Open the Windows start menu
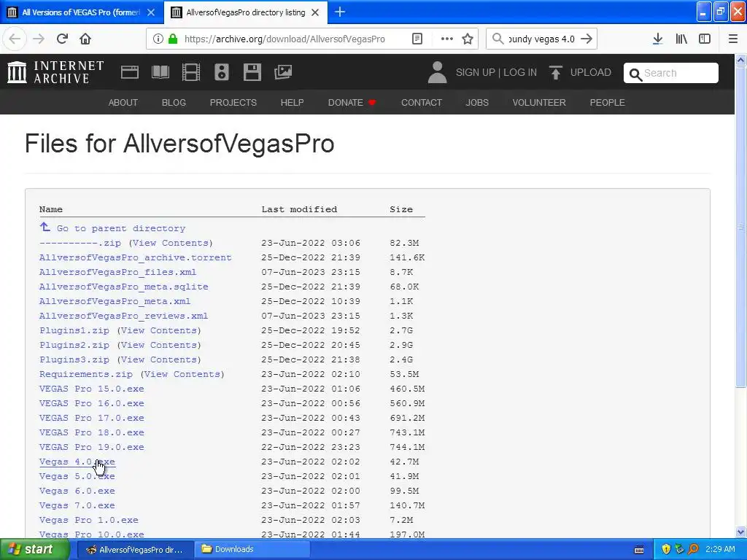The height and width of the screenshot is (560, 747). pyautogui.click(x=35, y=550)
